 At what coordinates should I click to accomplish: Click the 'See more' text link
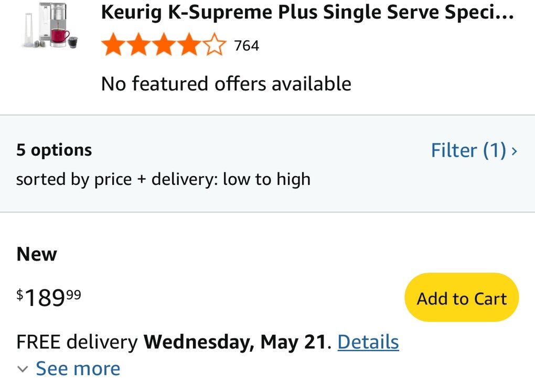pyautogui.click(x=78, y=369)
